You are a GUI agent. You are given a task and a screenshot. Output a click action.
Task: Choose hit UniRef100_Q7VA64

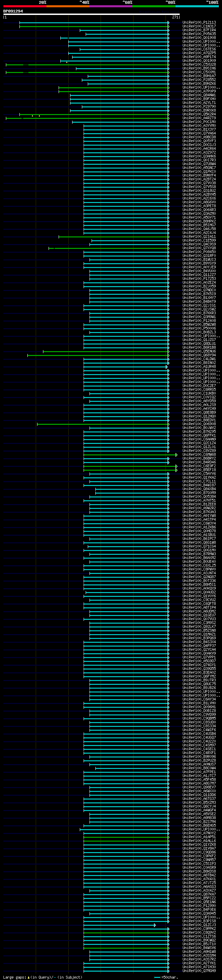click(199, 133)
